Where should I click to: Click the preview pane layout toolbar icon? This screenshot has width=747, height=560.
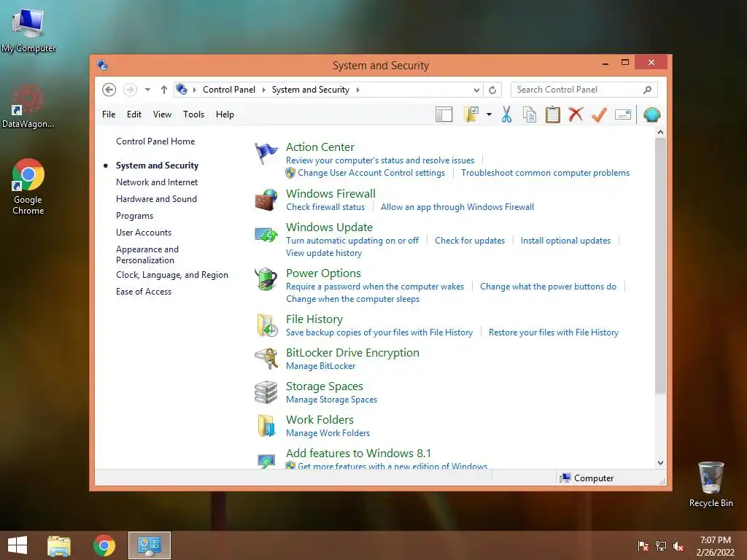click(444, 114)
